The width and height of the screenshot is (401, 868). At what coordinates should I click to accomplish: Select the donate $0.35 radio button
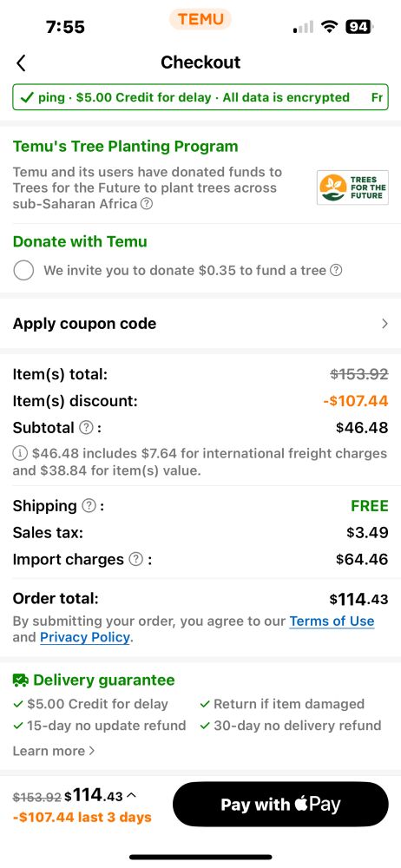click(23, 271)
